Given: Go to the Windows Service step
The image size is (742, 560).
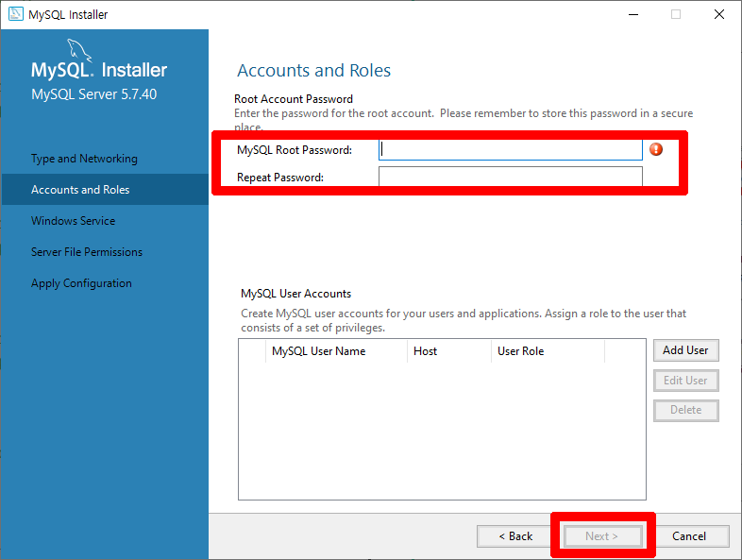Looking at the screenshot, I should click(74, 221).
